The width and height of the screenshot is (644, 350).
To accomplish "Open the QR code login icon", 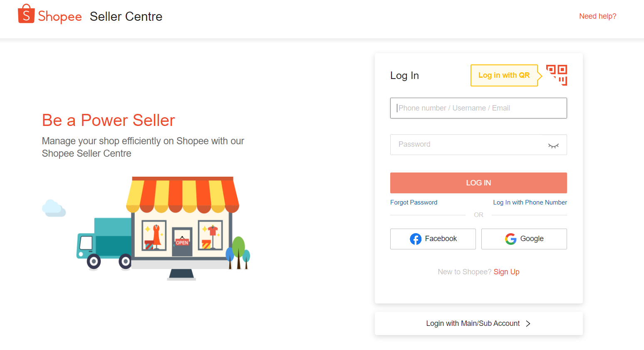I will point(557,75).
